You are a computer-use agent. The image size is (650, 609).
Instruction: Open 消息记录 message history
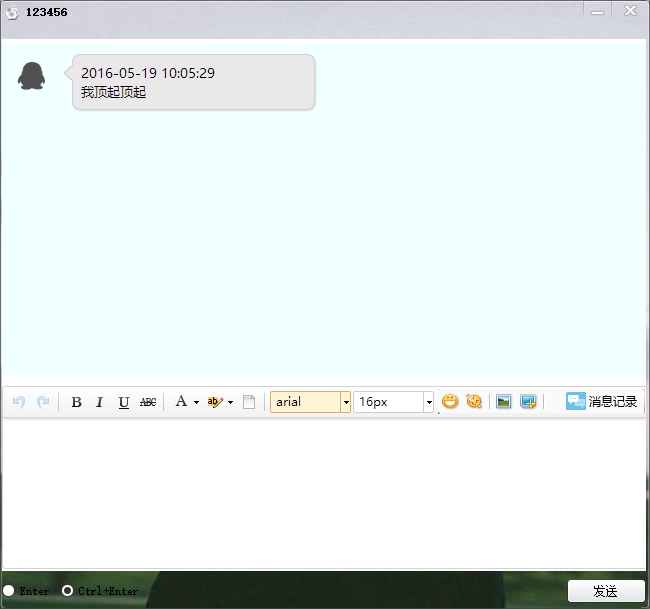[601, 401]
